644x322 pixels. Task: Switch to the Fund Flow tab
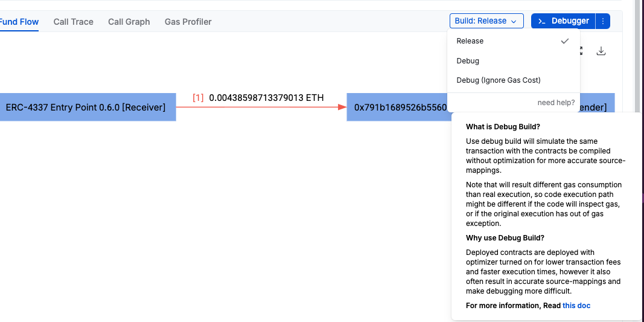(19, 22)
